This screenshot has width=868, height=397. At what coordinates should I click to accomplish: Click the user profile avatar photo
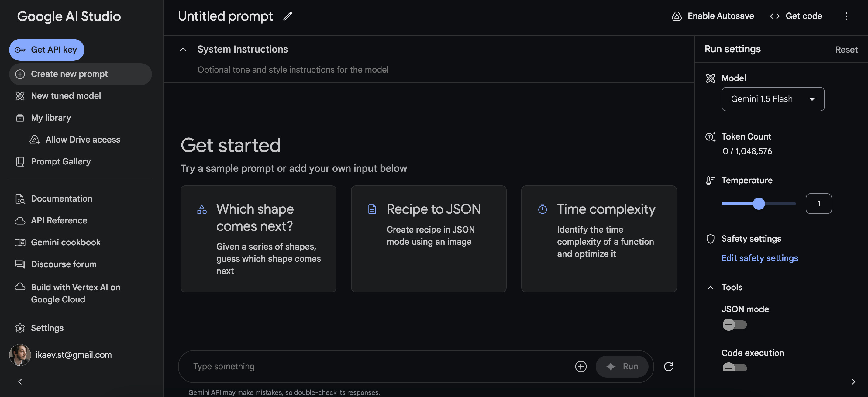tap(20, 355)
